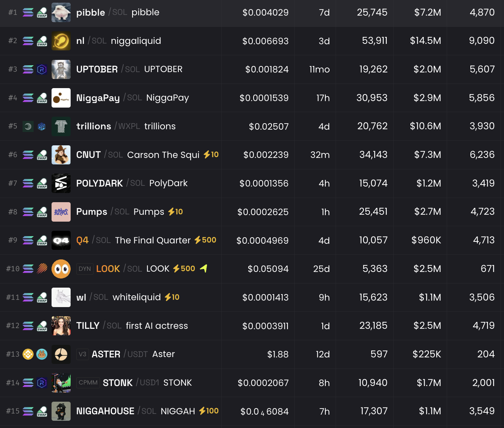Viewport: 504px width, 428px height.
Task: Click the 500 lightning boost on Q4 row
Action: click(205, 240)
